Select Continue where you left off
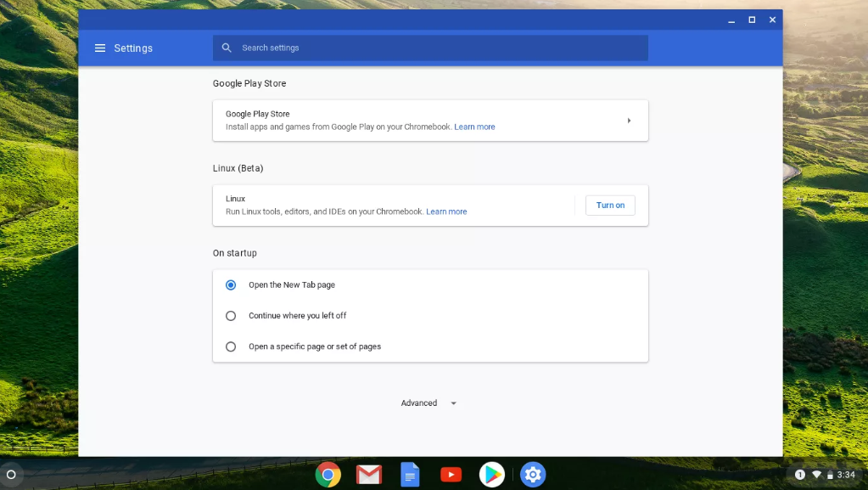 (231, 316)
